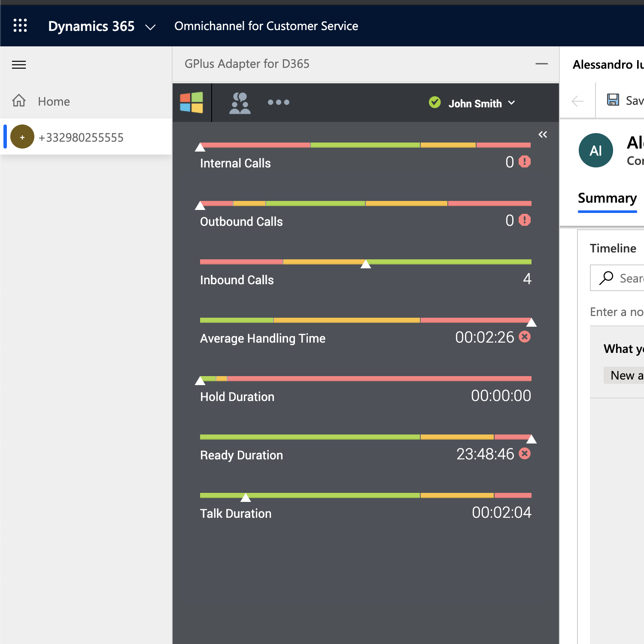Click the Inbound Calls value 4

coord(527,279)
